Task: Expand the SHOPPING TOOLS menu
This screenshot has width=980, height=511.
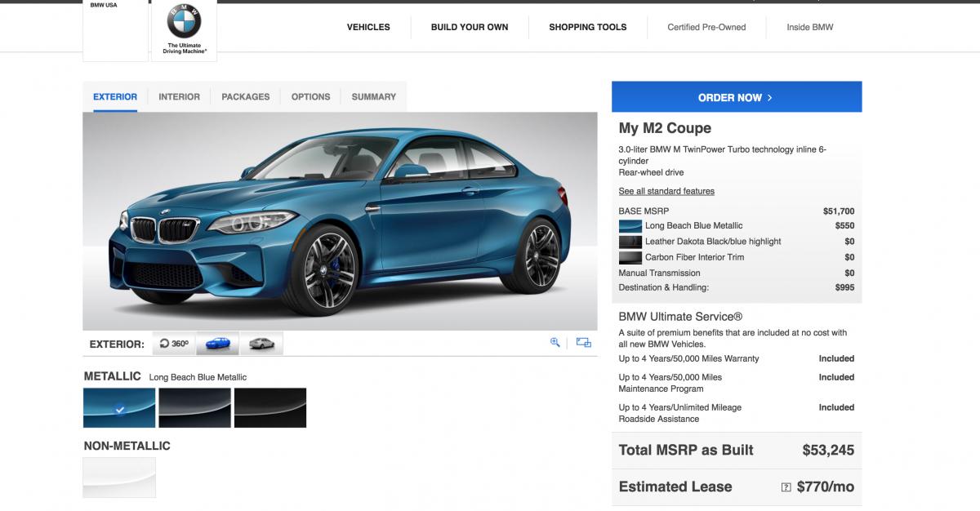Action: (x=586, y=27)
